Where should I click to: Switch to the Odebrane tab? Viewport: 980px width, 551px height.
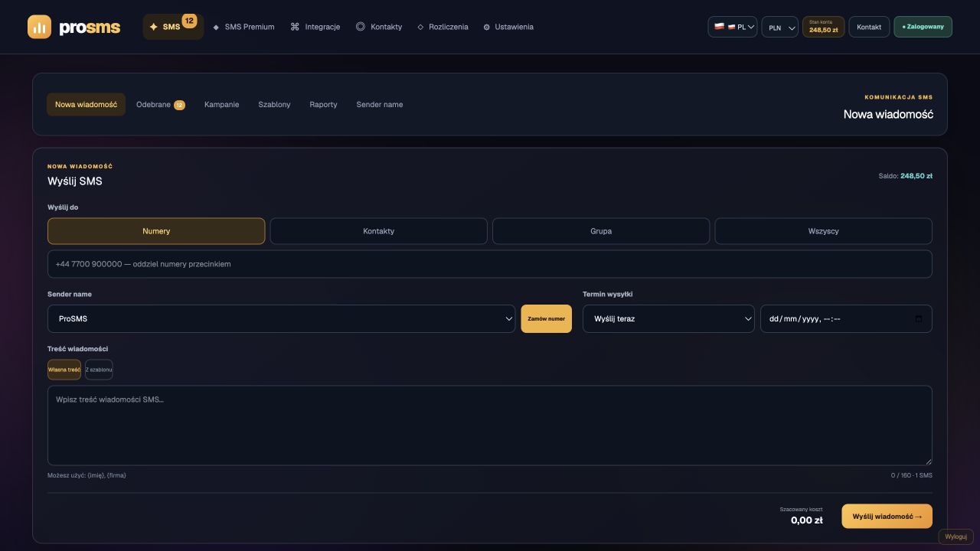click(x=161, y=105)
